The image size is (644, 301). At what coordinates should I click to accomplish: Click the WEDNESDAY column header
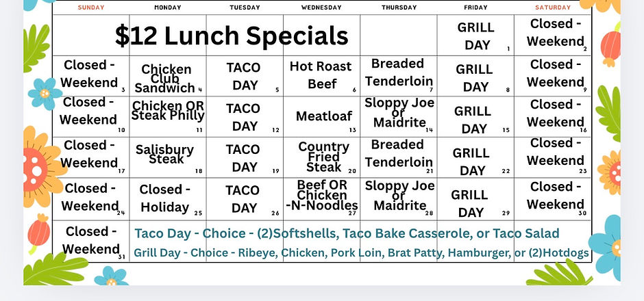point(321,8)
